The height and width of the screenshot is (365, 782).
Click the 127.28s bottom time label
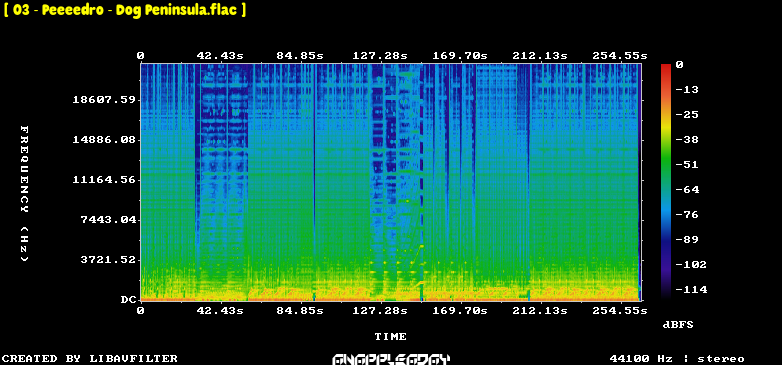[380, 311]
